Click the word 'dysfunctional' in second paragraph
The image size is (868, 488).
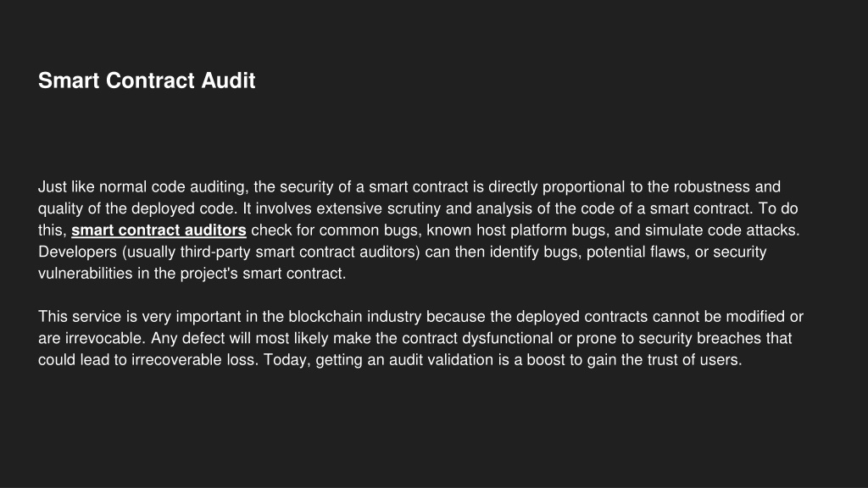click(507, 338)
